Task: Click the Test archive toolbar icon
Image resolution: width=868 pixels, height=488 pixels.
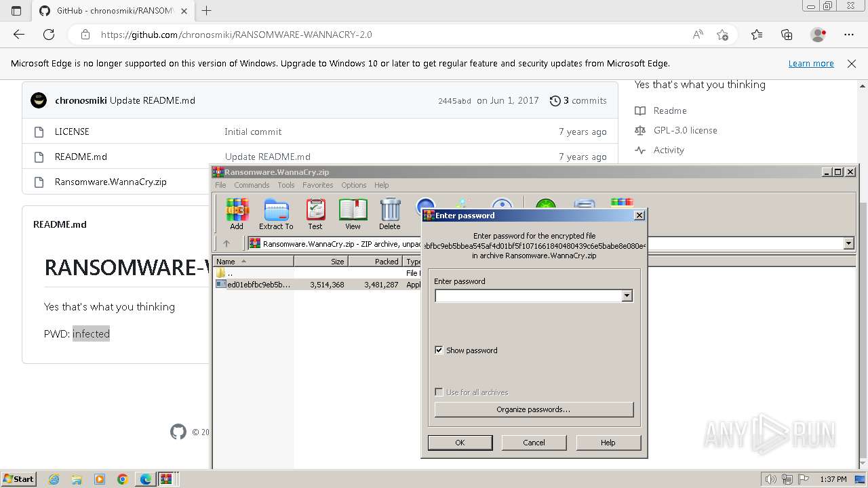Action: pos(315,214)
